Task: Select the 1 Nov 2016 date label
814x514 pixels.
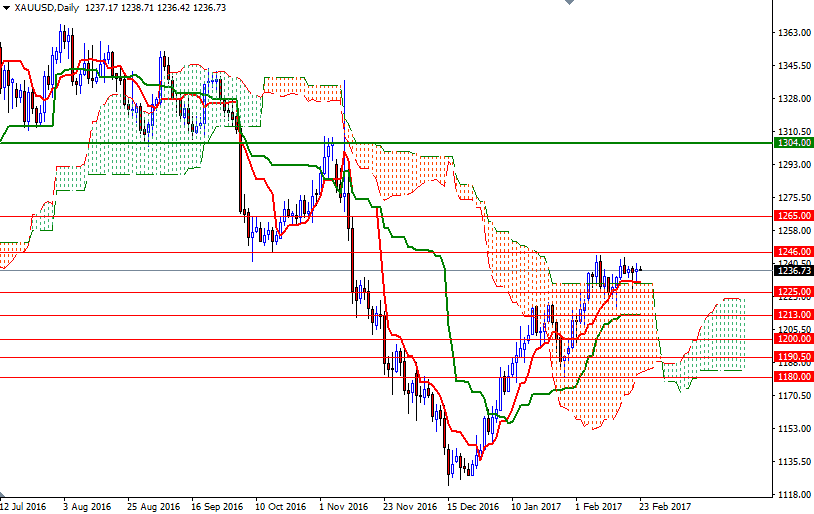Action: point(343,506)
